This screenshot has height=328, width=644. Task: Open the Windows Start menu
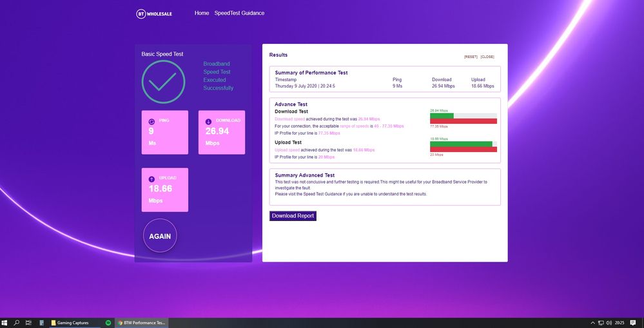pyautogui.click(x=5, y=322)
